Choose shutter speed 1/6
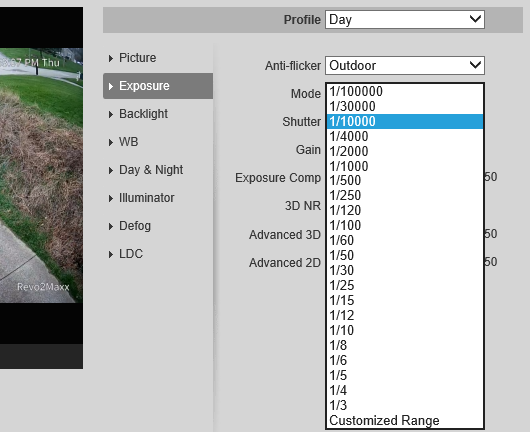Viewport: 530px width, 432px height. 405,360
